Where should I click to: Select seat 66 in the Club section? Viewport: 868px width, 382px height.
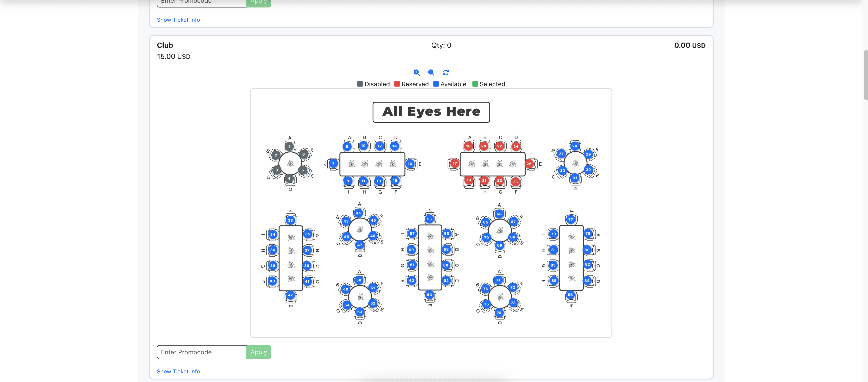499,214
